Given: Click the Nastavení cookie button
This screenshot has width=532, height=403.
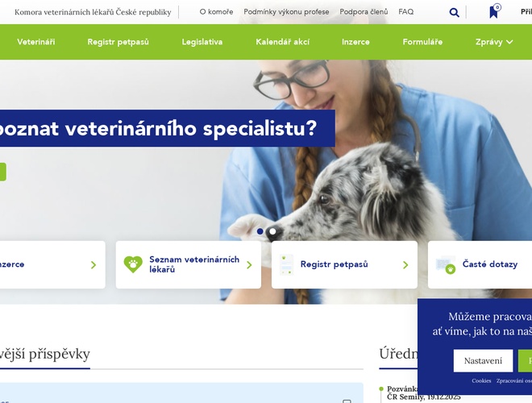Looking at the screenshot, I should point(483,360).
